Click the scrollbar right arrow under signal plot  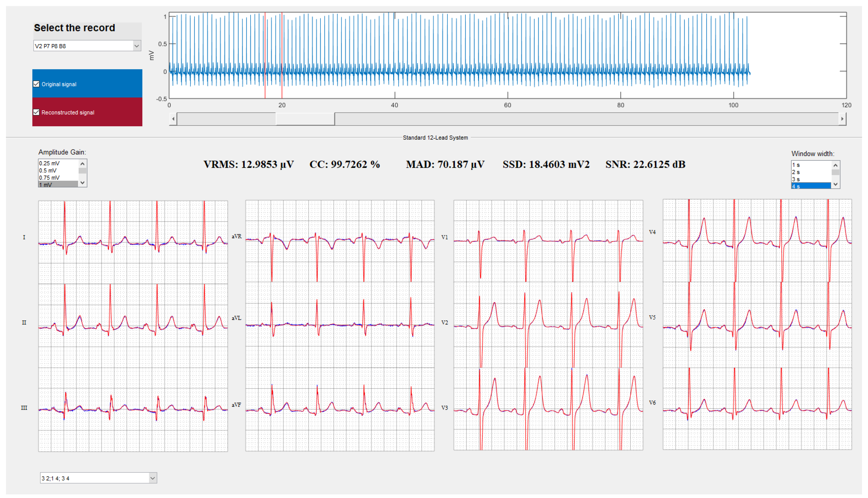tap(842, 119)
